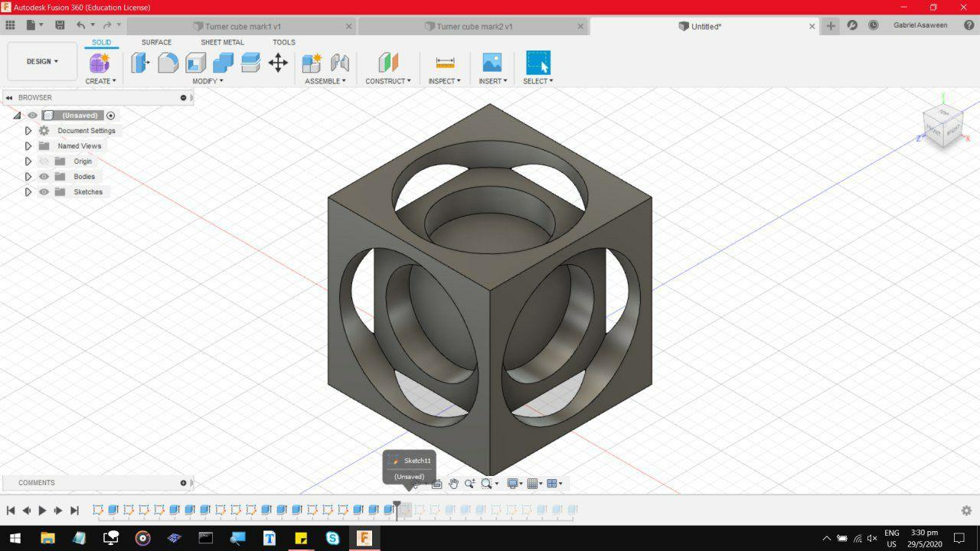Select the Press Pull tool
The height and width of the screenshot is (551, 980).
(140, 63)
